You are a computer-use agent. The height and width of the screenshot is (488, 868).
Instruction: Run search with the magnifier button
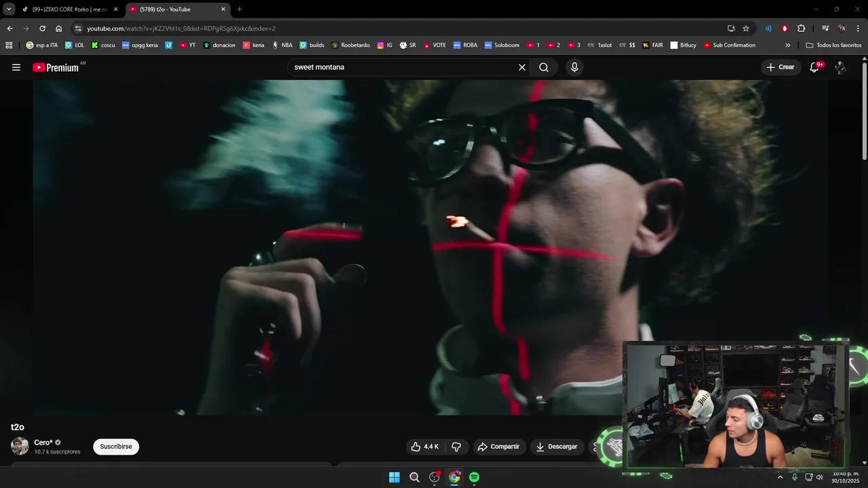tap(544, 67)
